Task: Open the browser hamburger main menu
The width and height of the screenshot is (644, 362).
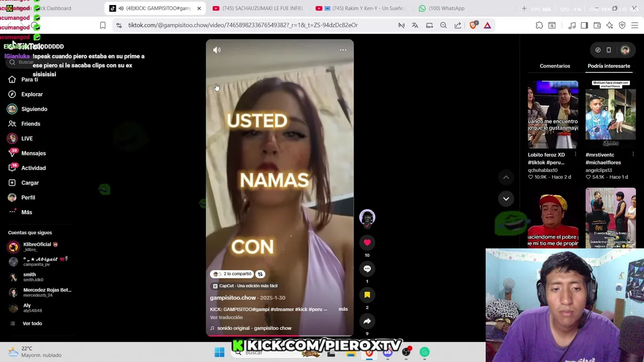Action: click(x=634, y=25)
